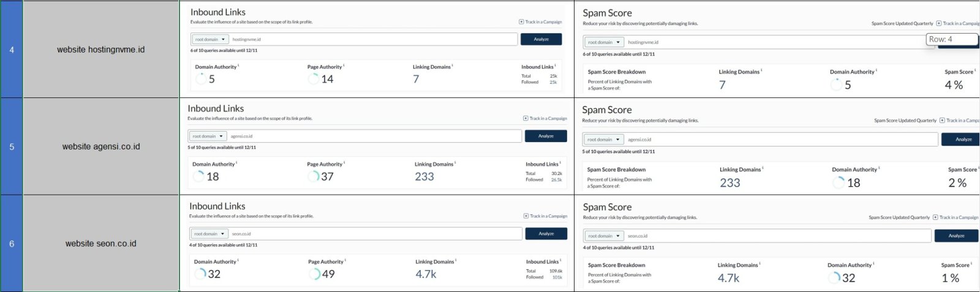Click the Page Authority 49 progress ring
The width and height of the screenshot is (980, 292).
click(x=314, y=274)
